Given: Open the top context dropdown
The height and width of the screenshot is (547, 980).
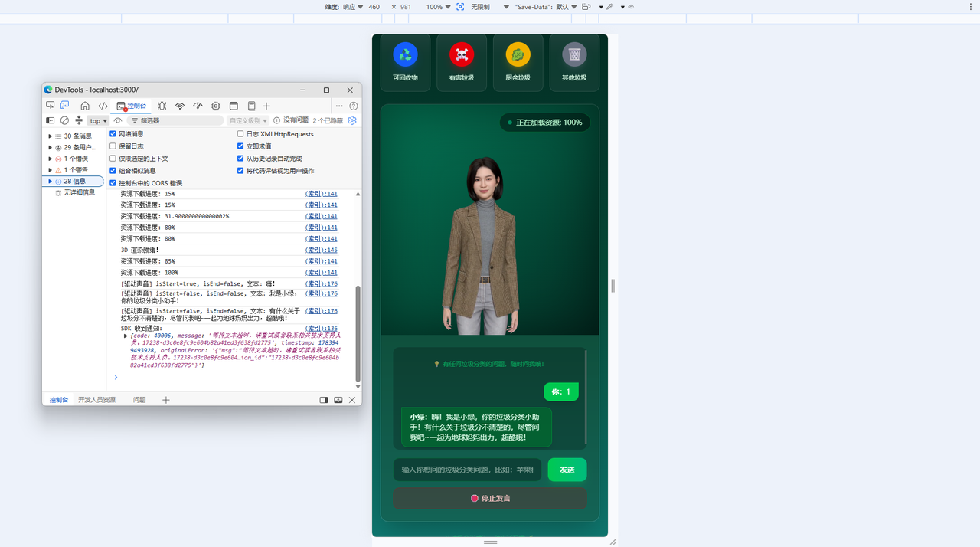Looking at the screenshot, I should (x=98, y=120).
